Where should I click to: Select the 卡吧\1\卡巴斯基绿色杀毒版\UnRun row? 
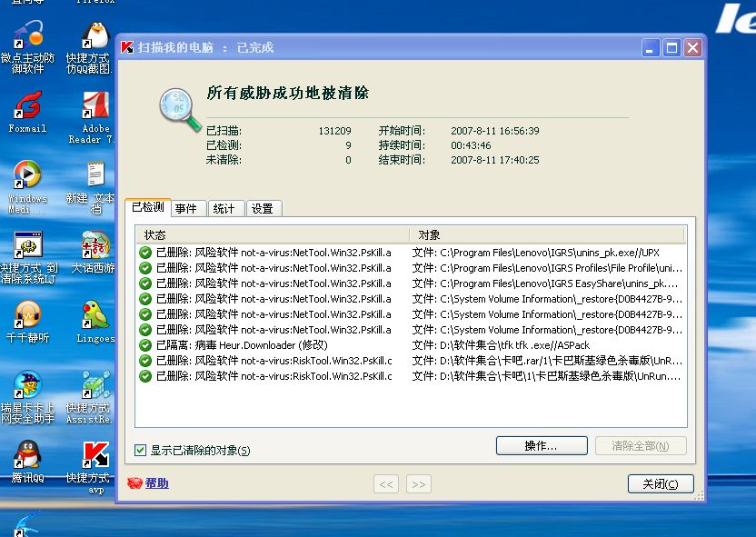[411, 376]
